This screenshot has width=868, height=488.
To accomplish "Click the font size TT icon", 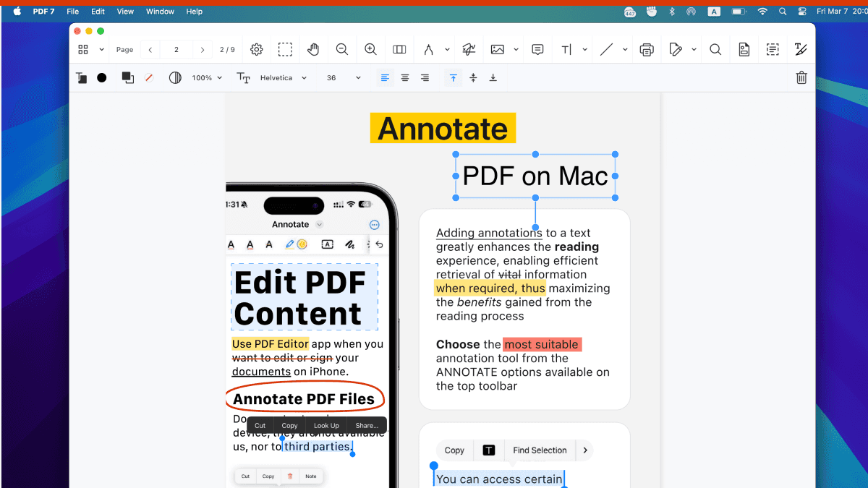I will pos(244,78).
